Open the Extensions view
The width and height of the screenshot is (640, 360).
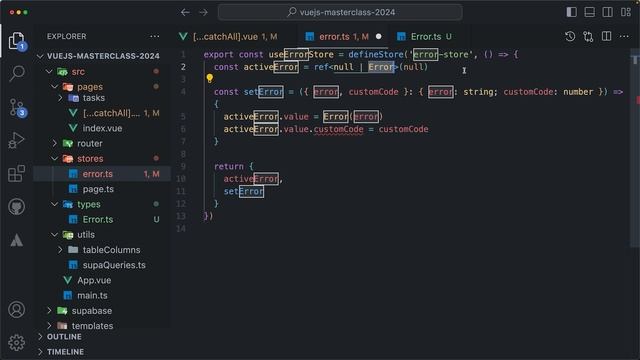click(x=16, y=173)
